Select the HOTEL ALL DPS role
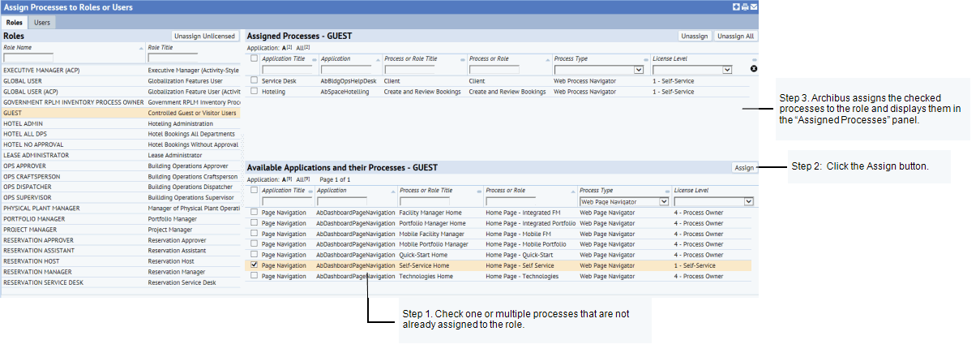The width and height of the screenshot is (980, 353). [122, 134]
